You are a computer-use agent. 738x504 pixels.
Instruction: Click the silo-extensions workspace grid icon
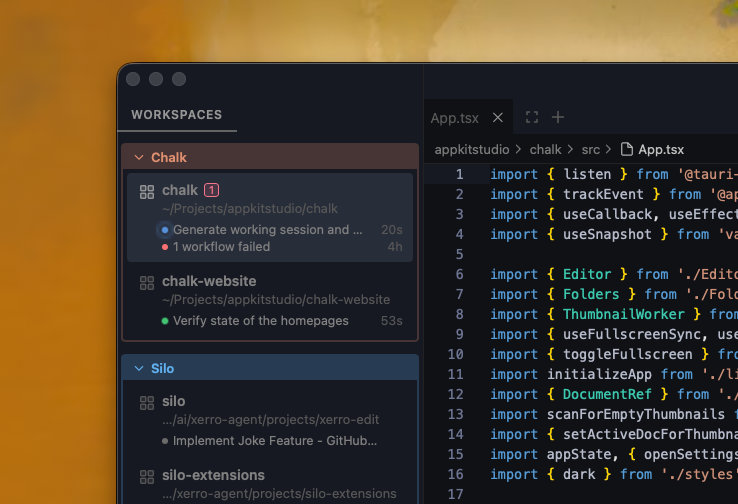click(x=147, y=477)
